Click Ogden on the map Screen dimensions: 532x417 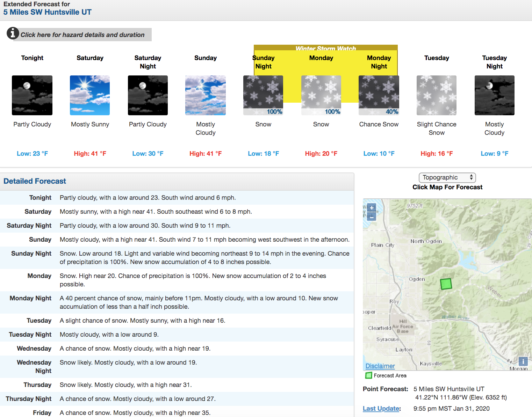[x=417, y=279]
